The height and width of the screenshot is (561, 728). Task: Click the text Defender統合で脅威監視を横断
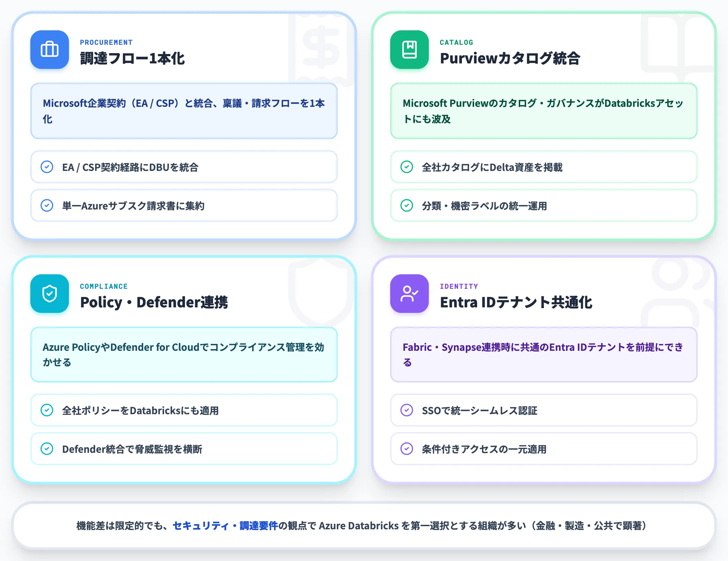[x=132, y=449]
